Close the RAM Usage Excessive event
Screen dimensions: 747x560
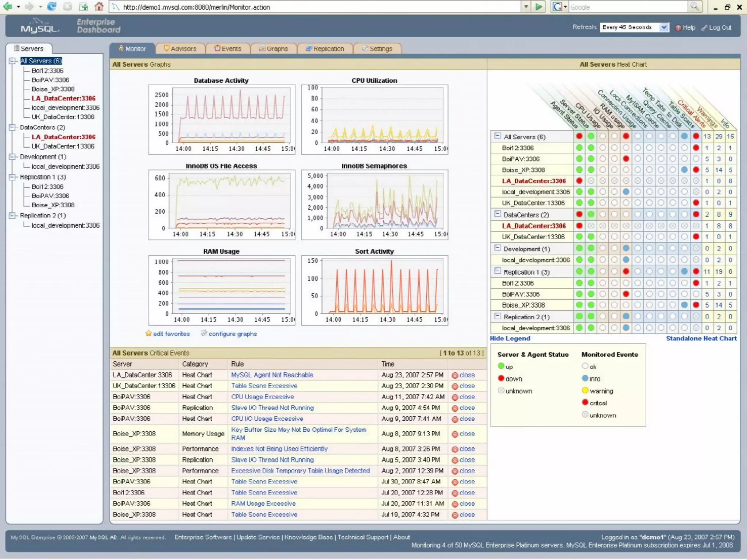463,504
